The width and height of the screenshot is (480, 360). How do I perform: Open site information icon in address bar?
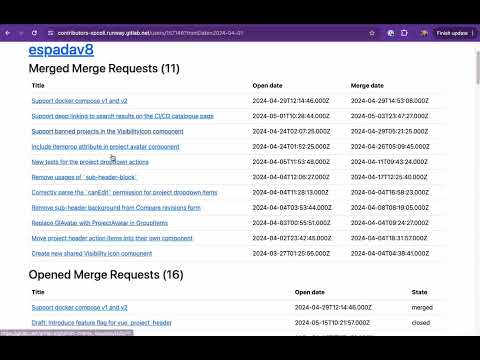(x=50, y=33)
